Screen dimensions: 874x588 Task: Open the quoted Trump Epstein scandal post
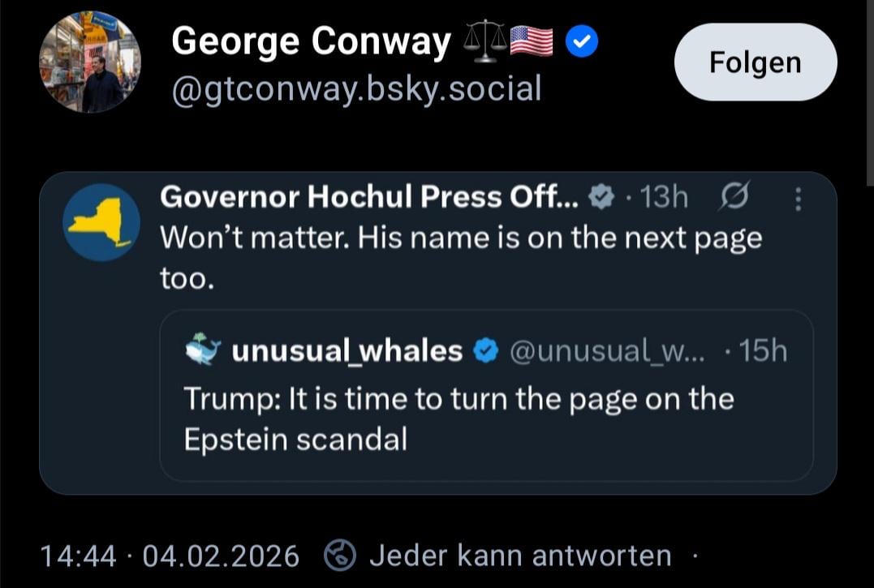point(459,418)
